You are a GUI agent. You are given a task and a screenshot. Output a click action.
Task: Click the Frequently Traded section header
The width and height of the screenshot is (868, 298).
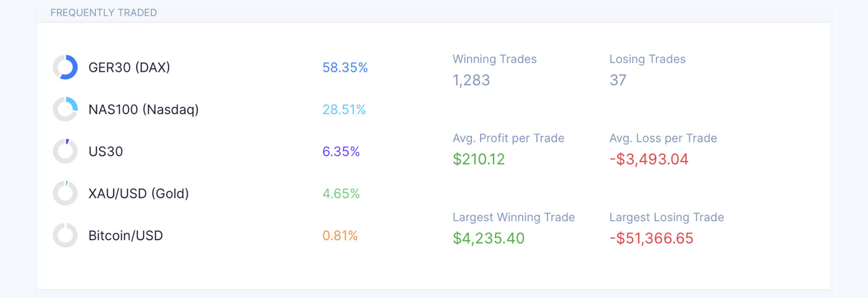104,12
